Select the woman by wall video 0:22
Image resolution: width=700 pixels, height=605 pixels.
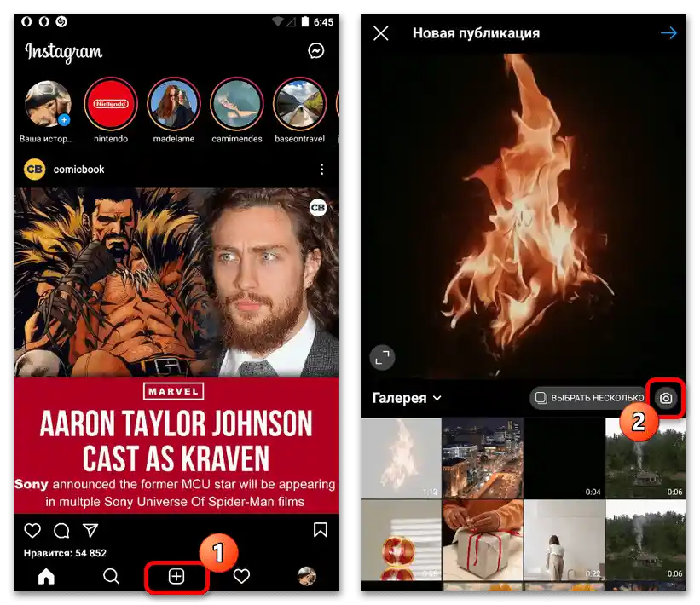[x=564, y=540]
